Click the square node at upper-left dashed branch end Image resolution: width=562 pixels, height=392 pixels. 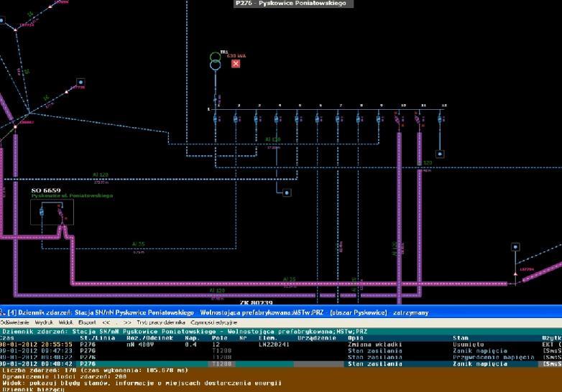(80, 82)
